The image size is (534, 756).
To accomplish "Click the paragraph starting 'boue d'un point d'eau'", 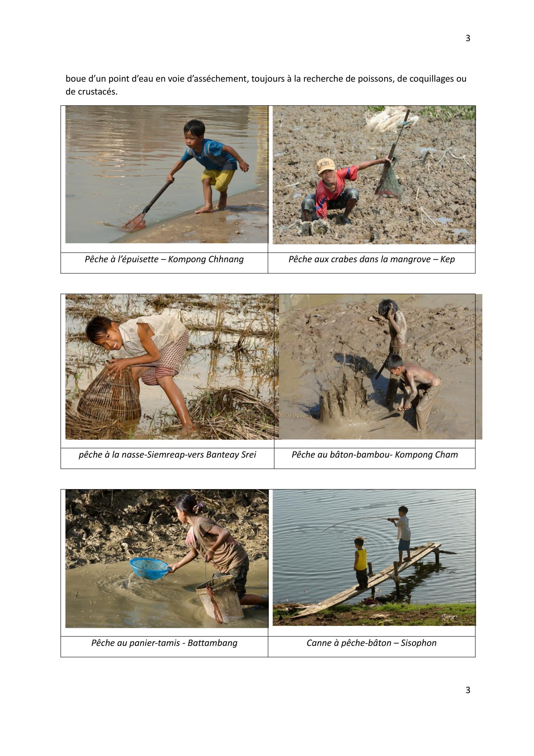I will coord(266,85).
